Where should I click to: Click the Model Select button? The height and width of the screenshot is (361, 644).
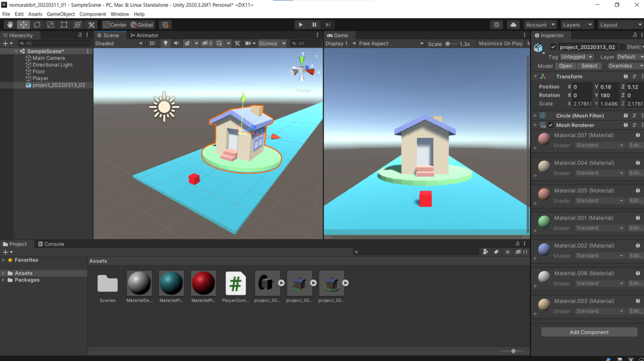click(x=589, y=66)
